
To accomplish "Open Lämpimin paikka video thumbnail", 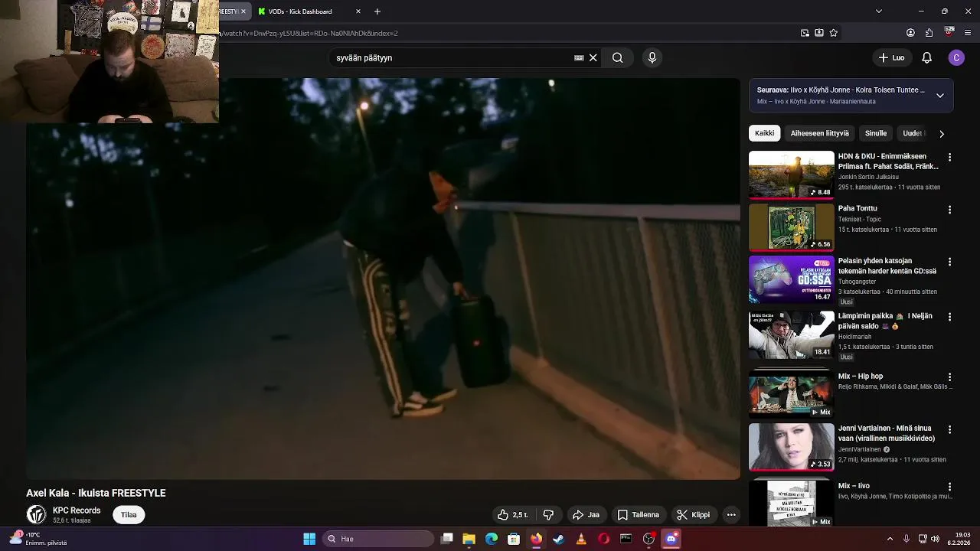I will point(791,334).
